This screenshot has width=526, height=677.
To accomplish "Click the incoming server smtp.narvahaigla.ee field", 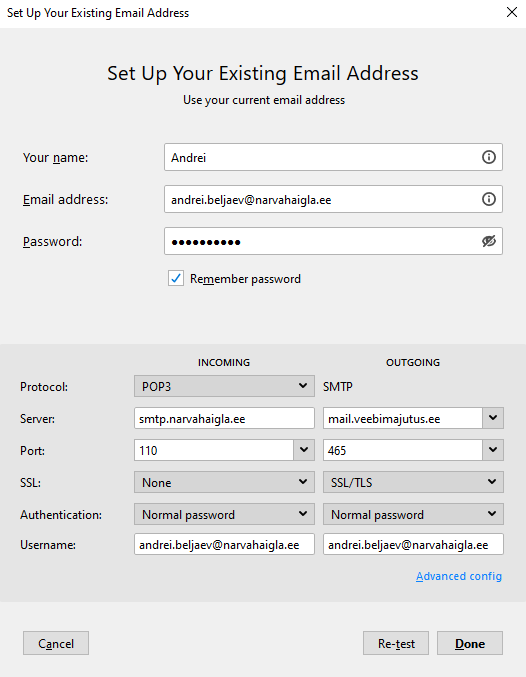I will tap(224, 418).
